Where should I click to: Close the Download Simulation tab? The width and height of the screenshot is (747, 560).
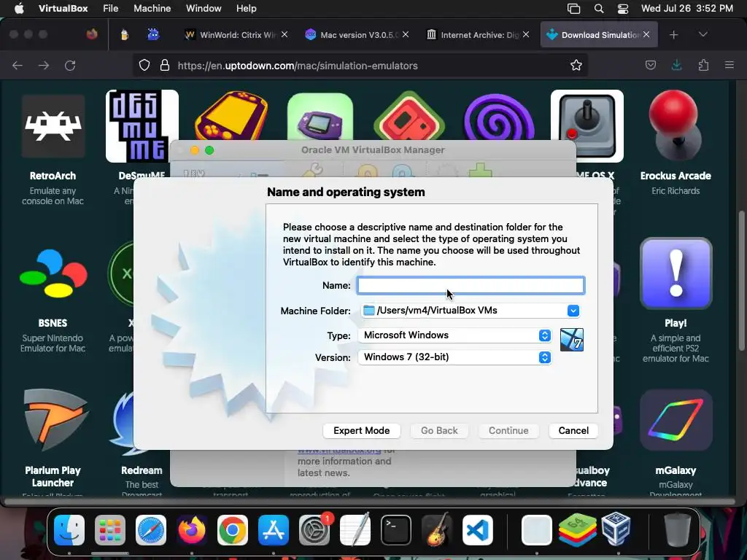click(x=646, y=34)
